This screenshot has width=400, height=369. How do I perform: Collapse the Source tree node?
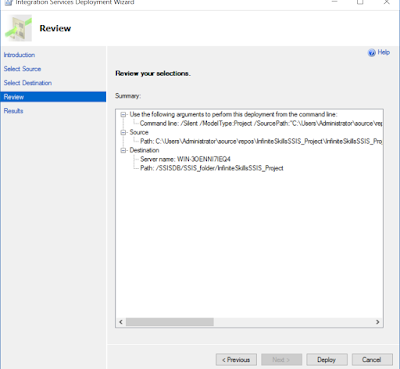click(123, 132)
